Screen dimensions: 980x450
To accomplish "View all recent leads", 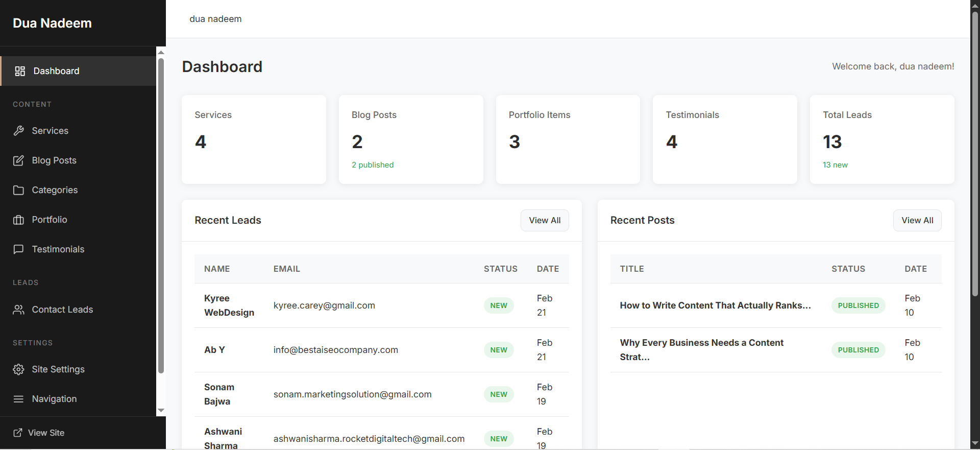I will point(545,220).
